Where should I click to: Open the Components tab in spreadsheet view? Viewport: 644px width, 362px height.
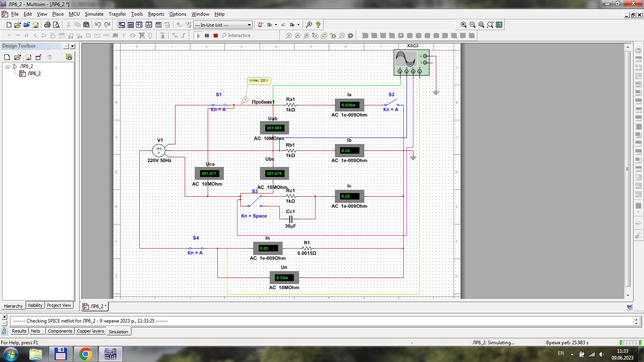point(60,331)
